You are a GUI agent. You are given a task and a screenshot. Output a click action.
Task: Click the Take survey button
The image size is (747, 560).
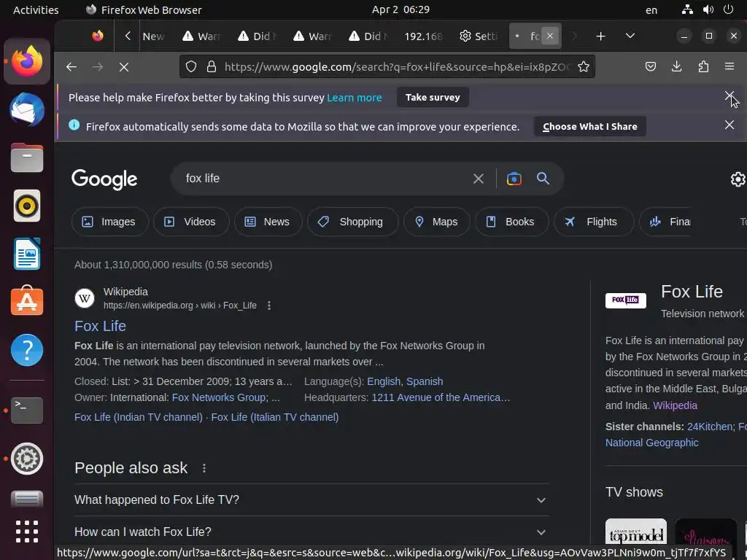tap(433, 97)
